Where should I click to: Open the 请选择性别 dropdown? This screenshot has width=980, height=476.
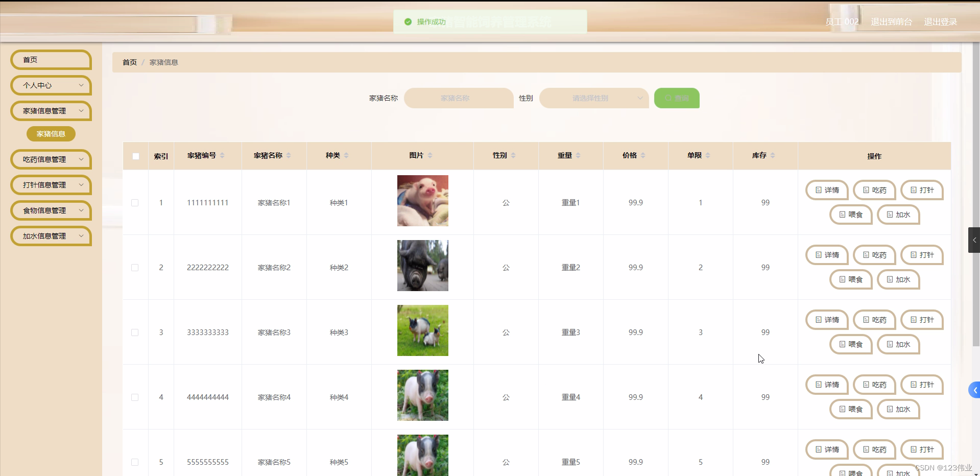click(593, 98)
